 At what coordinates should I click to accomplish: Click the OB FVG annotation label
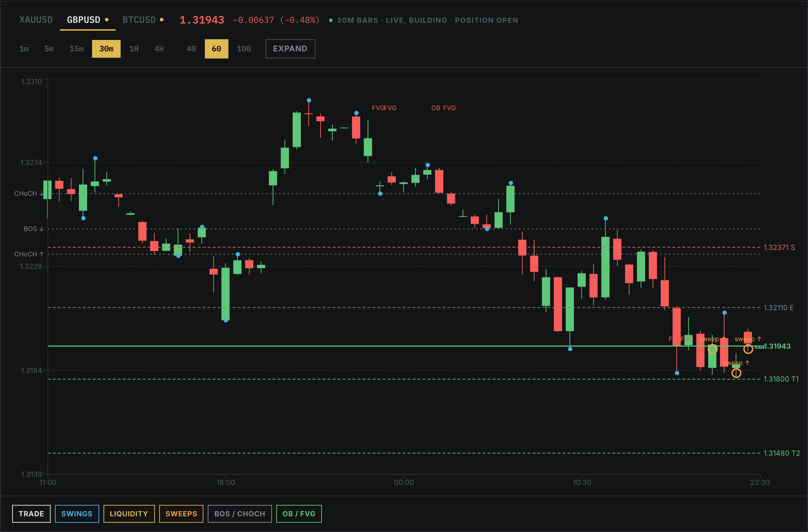[x=444, y=108]
